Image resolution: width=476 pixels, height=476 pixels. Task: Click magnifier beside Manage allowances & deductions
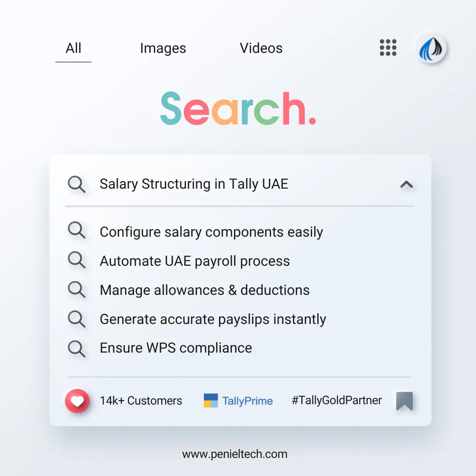tap(77, 290)
